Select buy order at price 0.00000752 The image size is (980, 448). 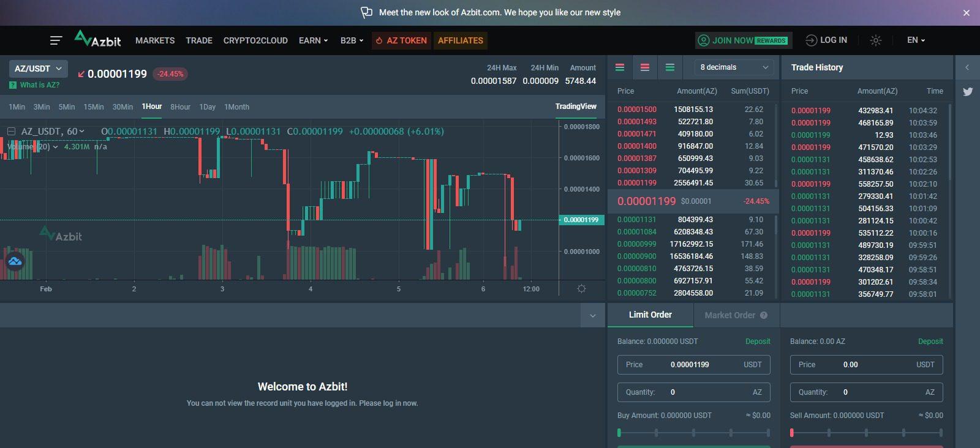pos(692,293)
